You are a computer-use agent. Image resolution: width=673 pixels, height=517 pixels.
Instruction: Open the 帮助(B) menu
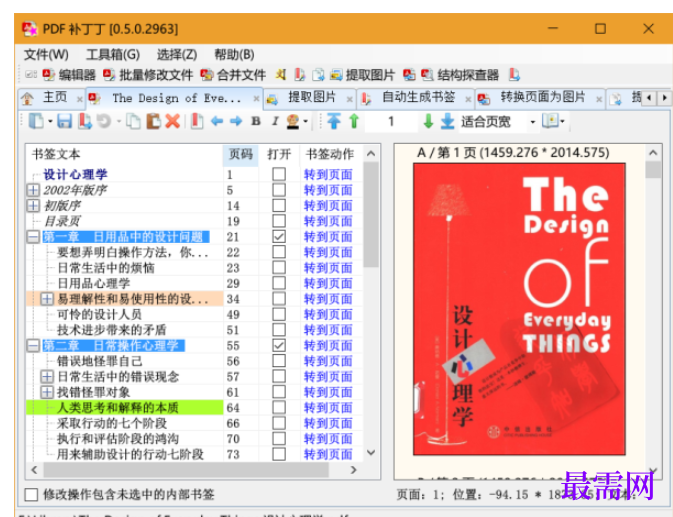tap(234, 54)
